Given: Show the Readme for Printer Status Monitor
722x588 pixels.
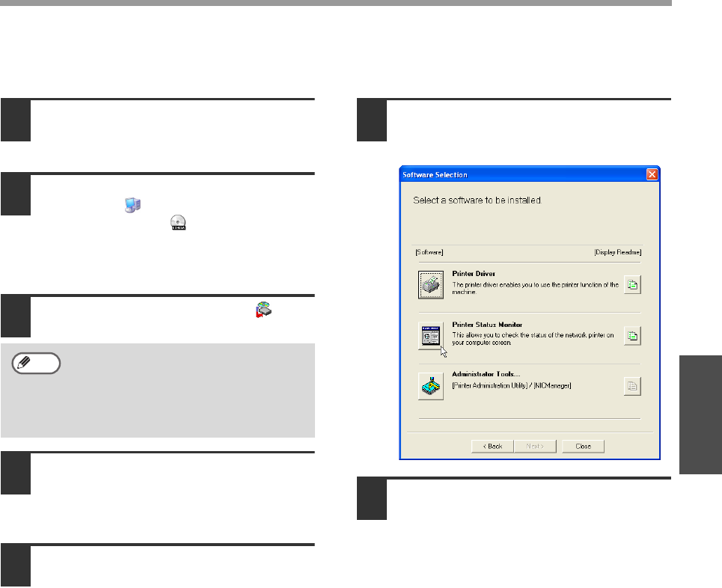Looking at the screenshot, I should coord(632,336).
